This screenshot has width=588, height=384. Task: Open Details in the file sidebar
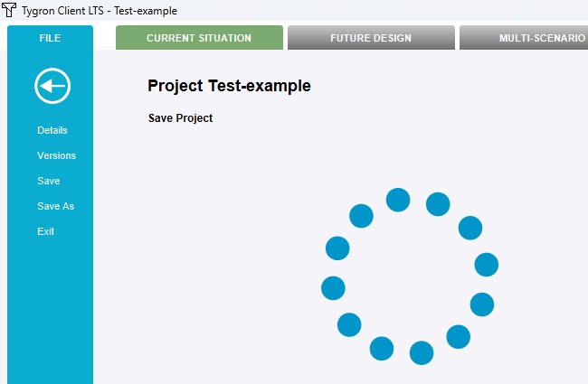[52, 130]
